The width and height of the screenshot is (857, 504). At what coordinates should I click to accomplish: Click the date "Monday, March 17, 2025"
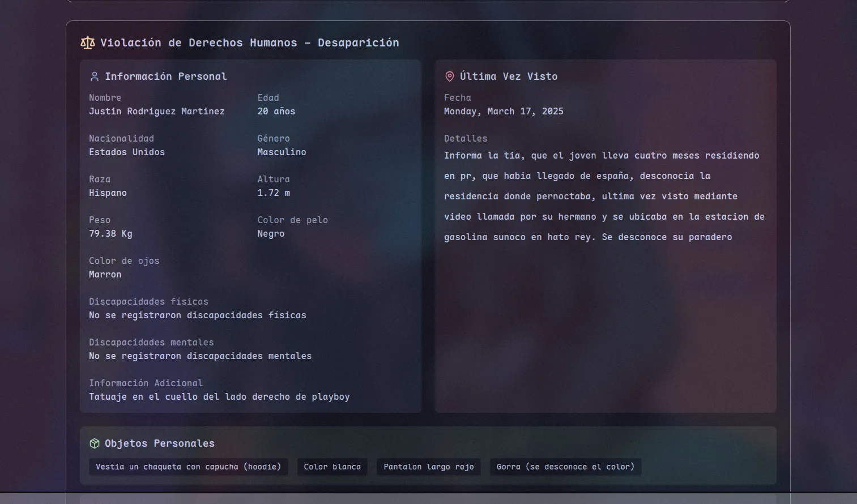coord(504,112)
